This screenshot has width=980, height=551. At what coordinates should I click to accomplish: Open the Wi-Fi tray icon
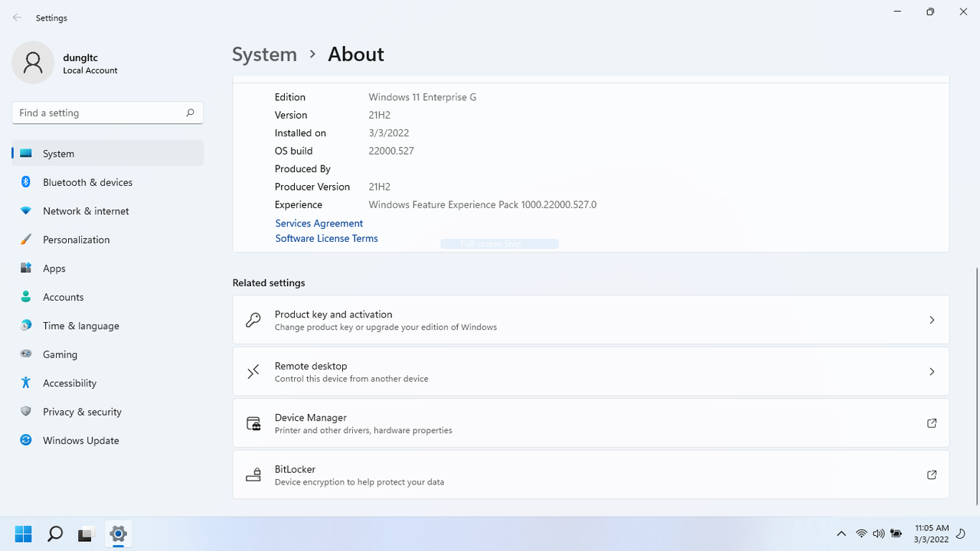coord(861,533)
